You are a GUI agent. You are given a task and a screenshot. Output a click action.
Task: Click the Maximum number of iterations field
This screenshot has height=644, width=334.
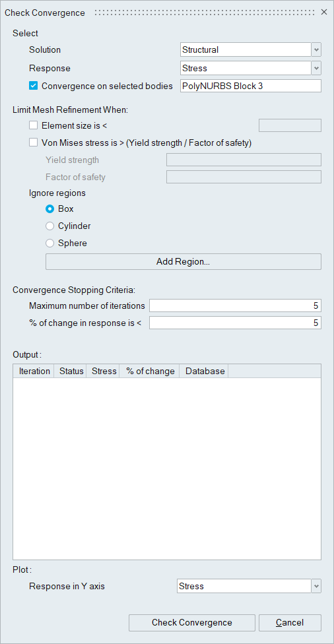(235, 306)
